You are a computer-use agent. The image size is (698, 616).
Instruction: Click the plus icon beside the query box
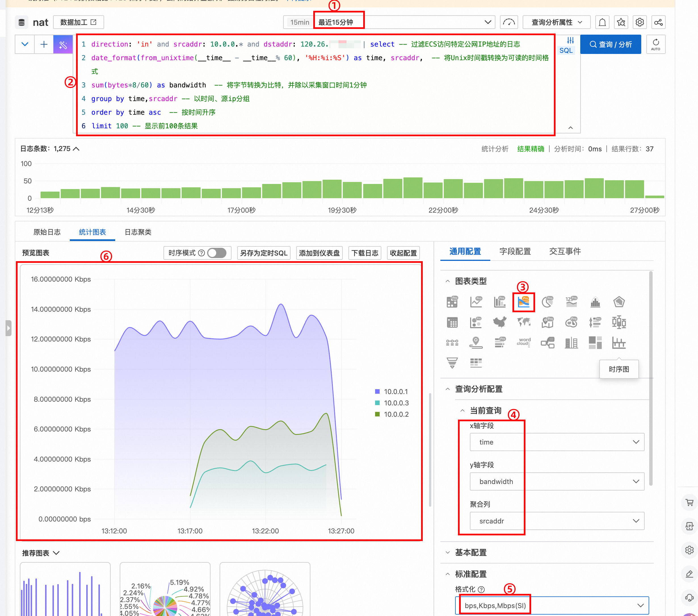click(x=44, y=44)
